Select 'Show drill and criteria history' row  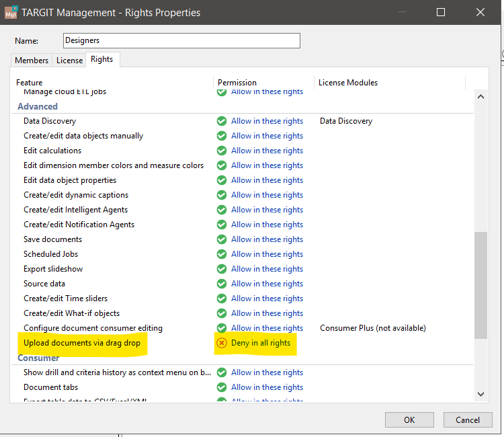click(117, 372)
